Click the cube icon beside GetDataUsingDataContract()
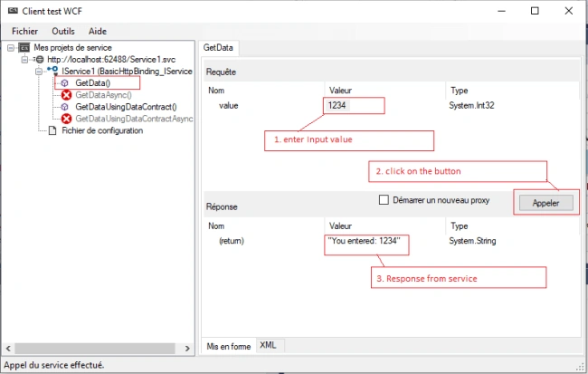Screen dimensions: 588x374 click(64, 107)
